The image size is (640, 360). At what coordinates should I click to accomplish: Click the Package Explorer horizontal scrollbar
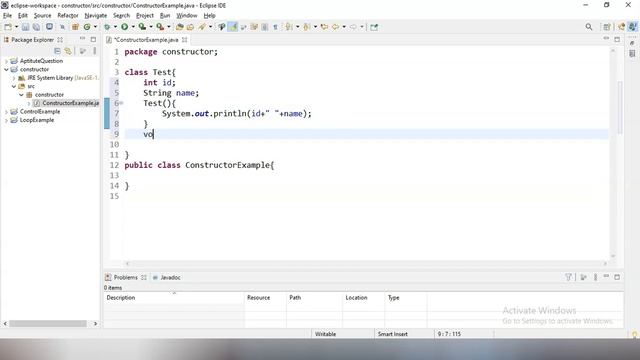coord(48,323)
